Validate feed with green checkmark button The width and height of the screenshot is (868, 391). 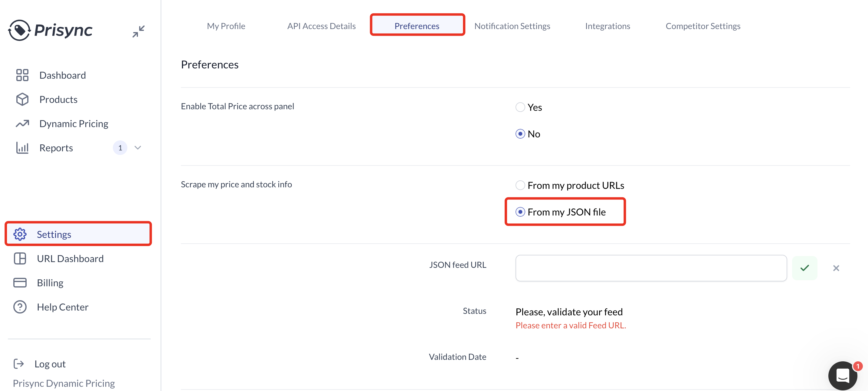(805, 268)
